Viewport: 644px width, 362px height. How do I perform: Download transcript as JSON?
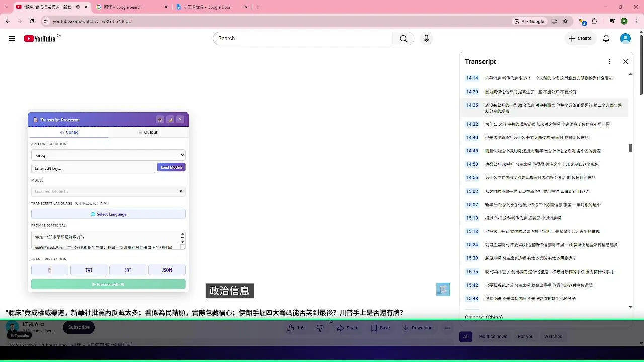click(167, 270)
